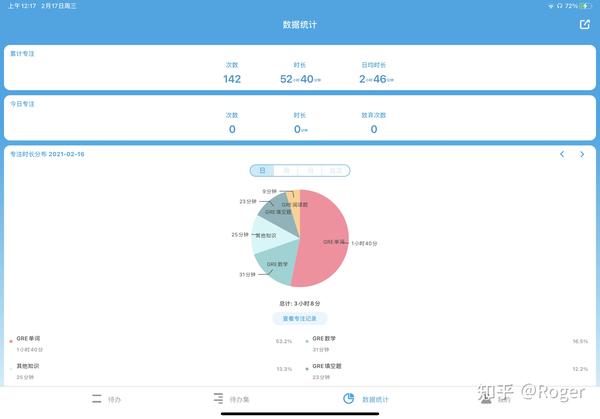Select the 自定 segment of range selector
Screen dimensions: 600x419
pos(336,171)
